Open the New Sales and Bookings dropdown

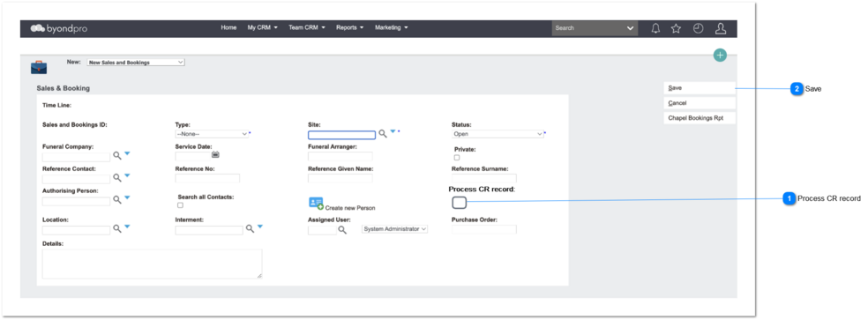(136, 63)
